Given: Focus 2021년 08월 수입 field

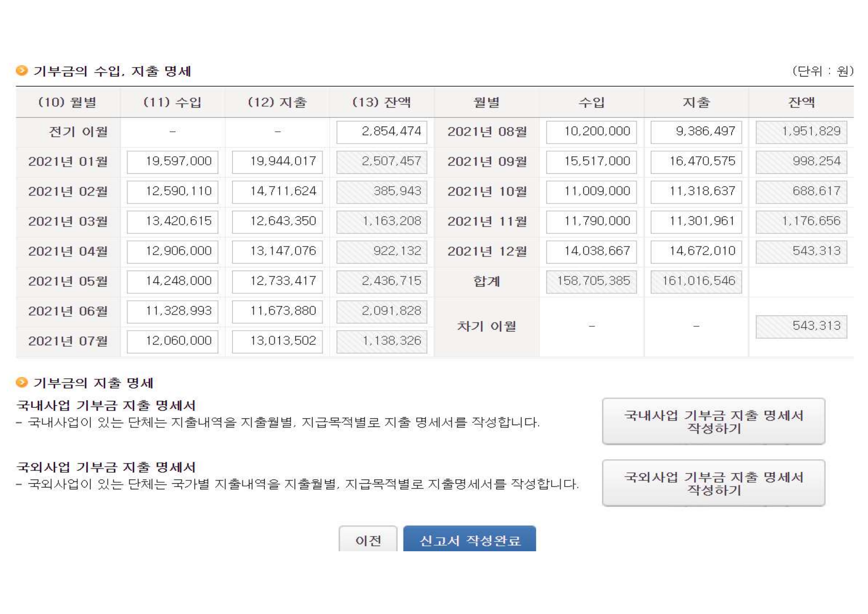Looking at the screenshot, I should coord(591,132).
